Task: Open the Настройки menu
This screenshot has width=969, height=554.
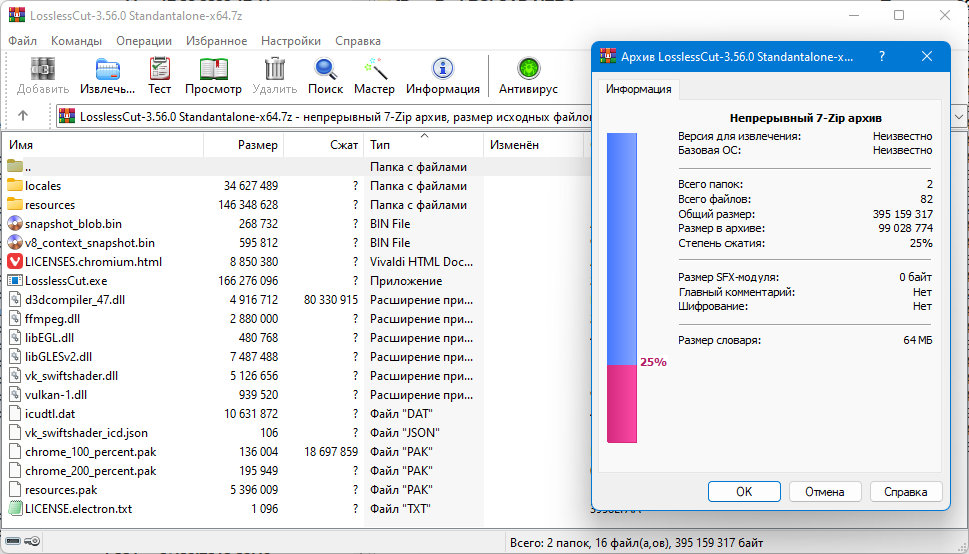Action: pos(290,41)
